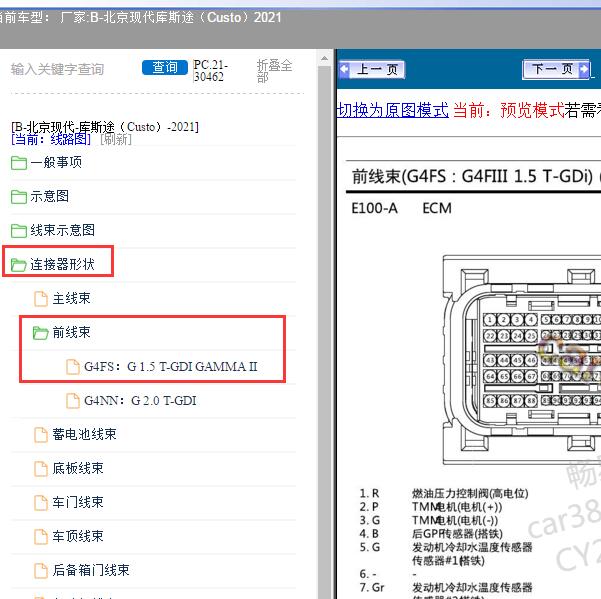This screenshot has height=599, width=601.
Task: Collapse the 连接器形状 folder
Action: (62, 264)
